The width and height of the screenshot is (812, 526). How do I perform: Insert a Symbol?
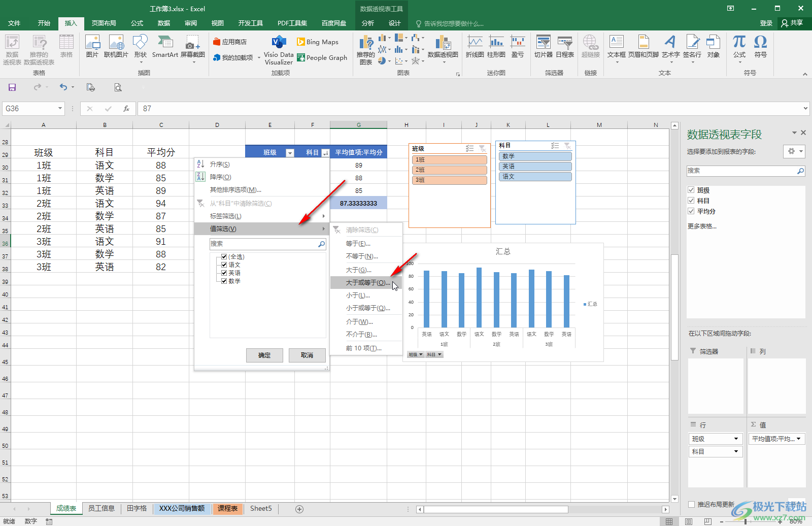[760, 46]
